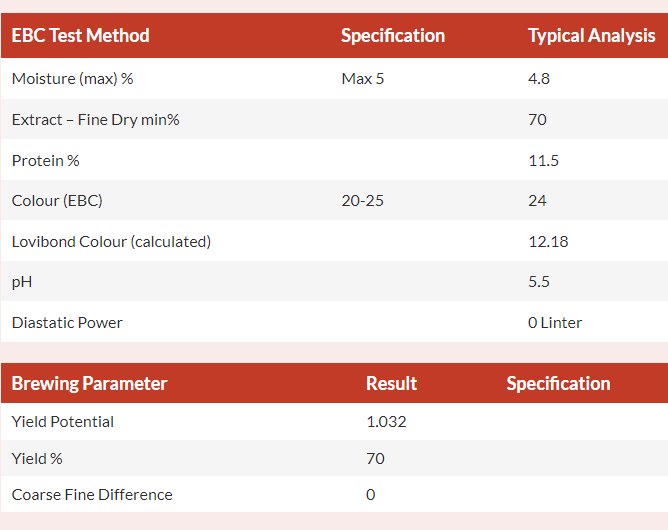
Task: Select the Colour (EBC) row label
Action: tap(57, 201)
